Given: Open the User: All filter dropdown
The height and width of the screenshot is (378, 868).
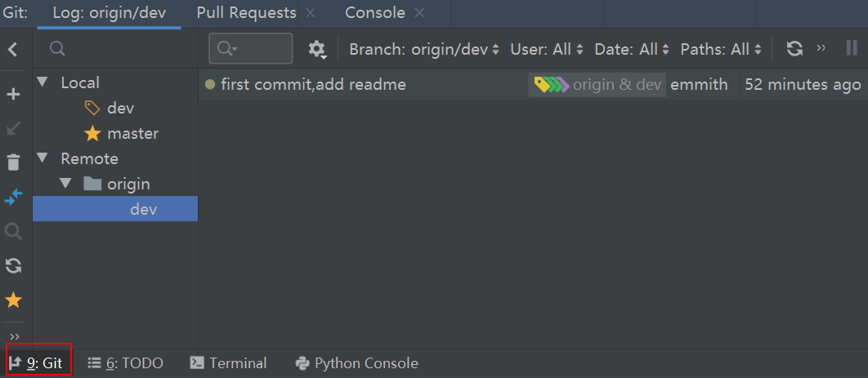Looking at the screenshot, I should pos(547,49).
